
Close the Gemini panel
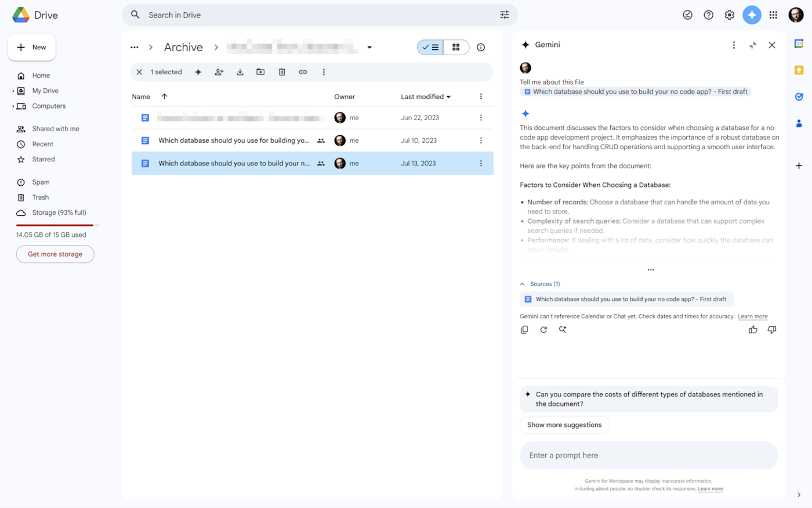(772, 45)
